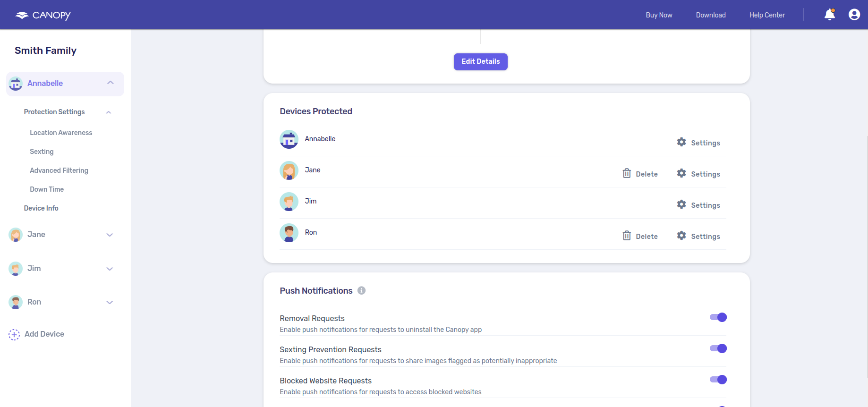
Task: Open the Buy Now link
Action: (x=659, y=15)
